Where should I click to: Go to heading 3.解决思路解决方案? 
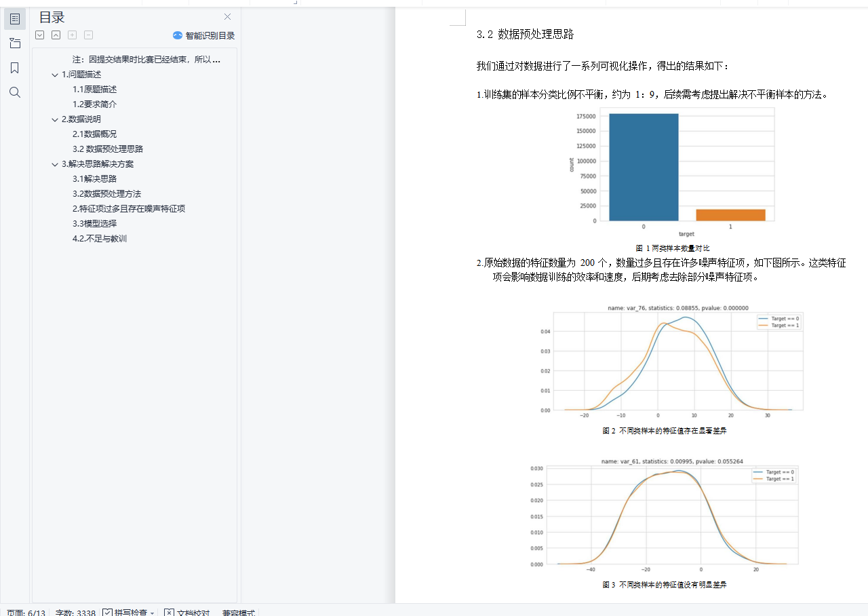point(98,164)
